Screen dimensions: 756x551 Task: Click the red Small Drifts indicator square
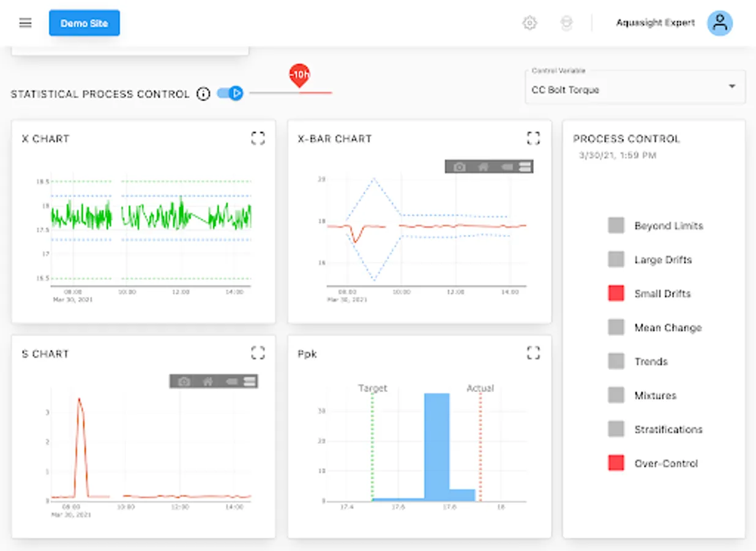[x=616, y=293]
